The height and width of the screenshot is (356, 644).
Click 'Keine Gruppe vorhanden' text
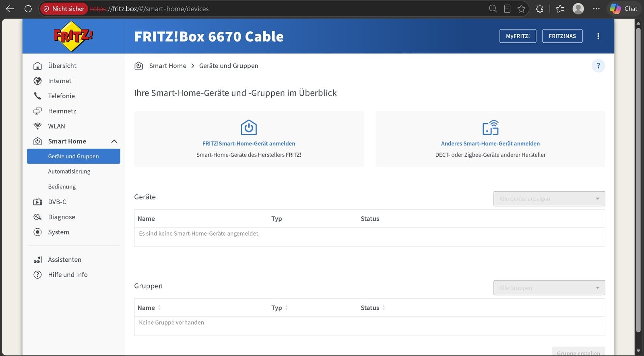click(171, 323)
